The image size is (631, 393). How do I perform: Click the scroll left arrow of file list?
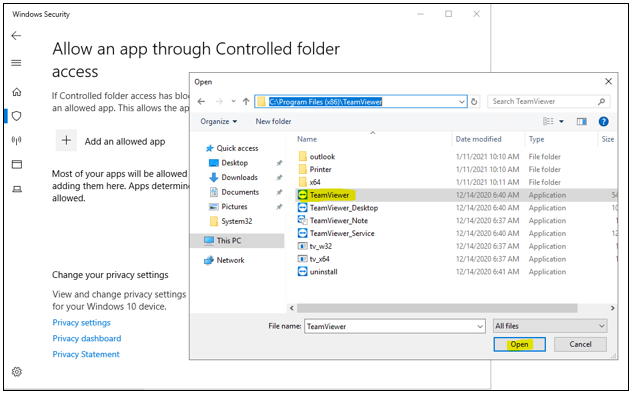292,308
